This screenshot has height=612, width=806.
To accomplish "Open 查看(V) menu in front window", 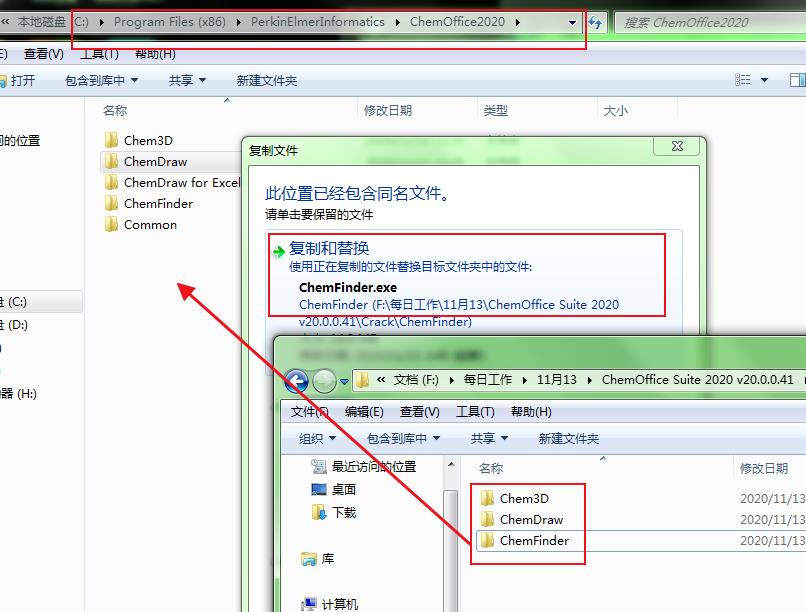I will point(419,412).
